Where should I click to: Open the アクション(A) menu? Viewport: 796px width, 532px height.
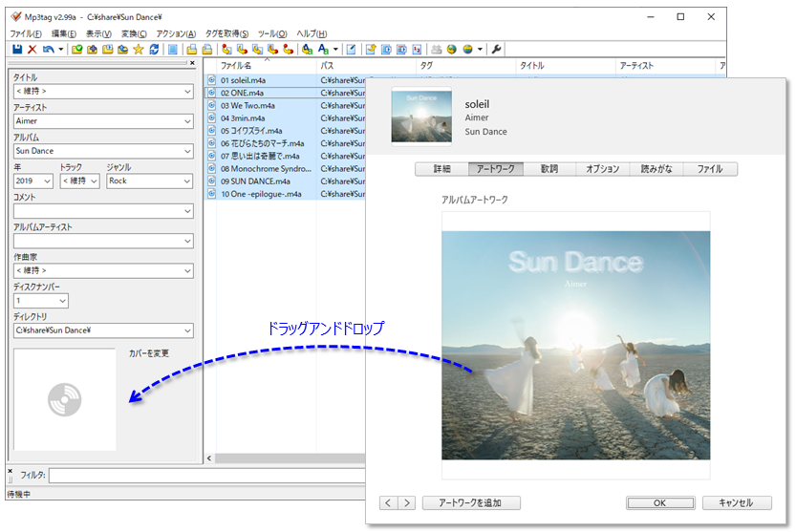(x=176, y=33)
